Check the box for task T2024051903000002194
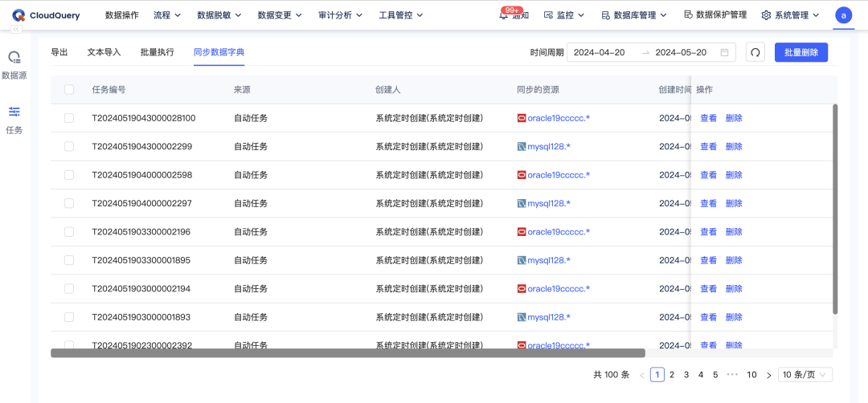 [x=69, y=288]
